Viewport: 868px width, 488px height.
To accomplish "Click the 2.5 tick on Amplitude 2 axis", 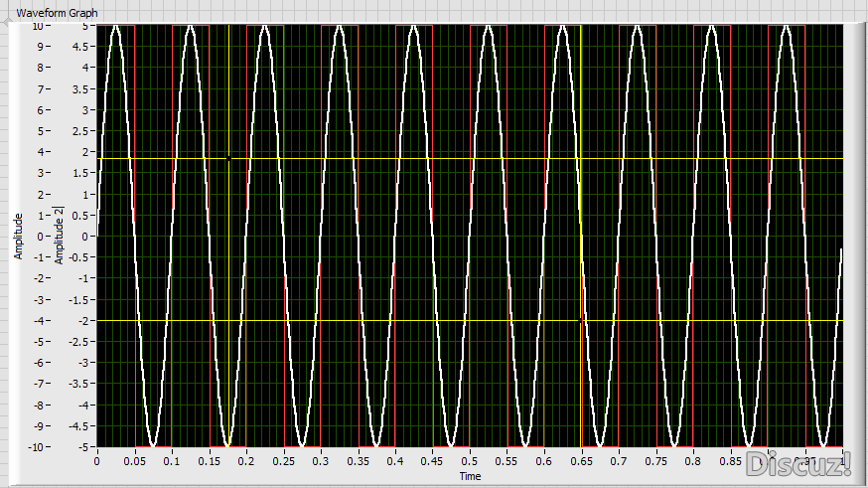I will point(81,131).
